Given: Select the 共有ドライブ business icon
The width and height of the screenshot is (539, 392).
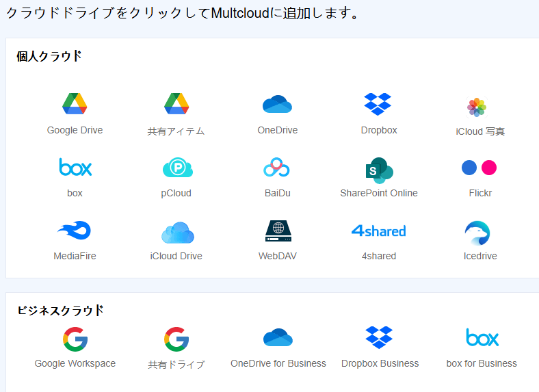Looking at the screenshot, I should point(176,339).
